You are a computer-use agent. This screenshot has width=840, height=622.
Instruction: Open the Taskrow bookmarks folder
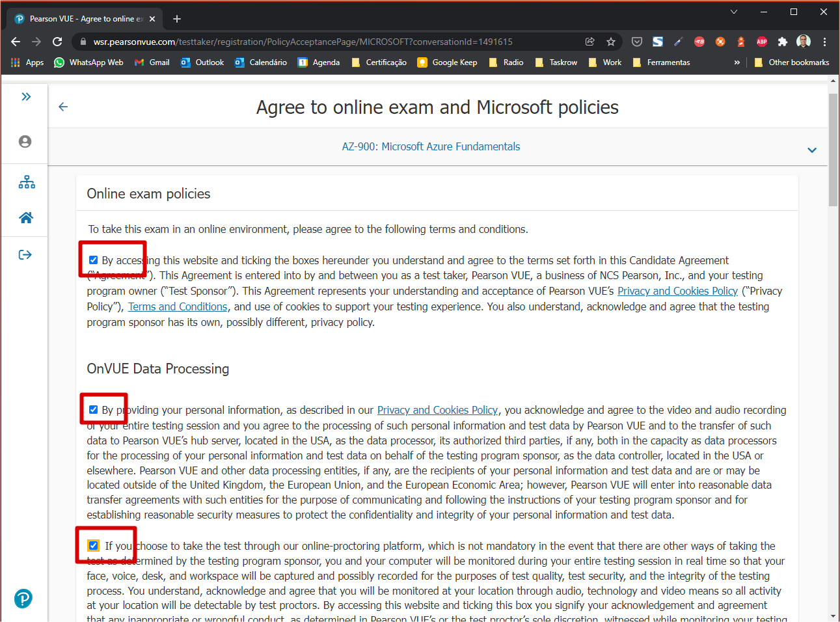556,62
